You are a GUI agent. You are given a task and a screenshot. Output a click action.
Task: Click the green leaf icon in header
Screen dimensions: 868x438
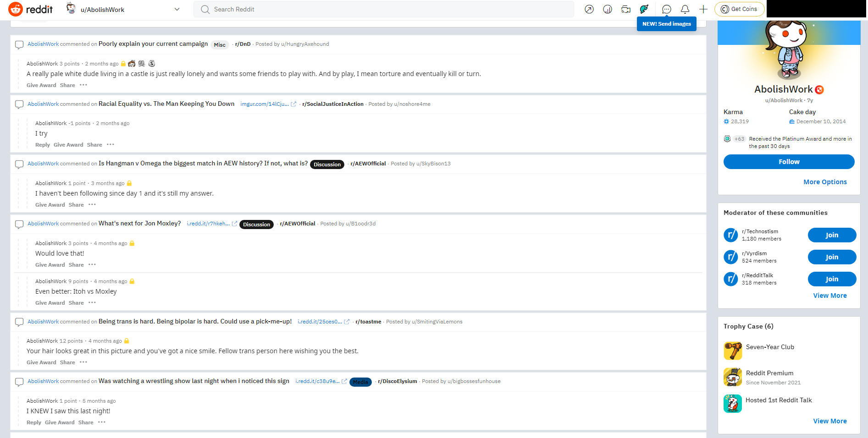click(x=644, y=9)
